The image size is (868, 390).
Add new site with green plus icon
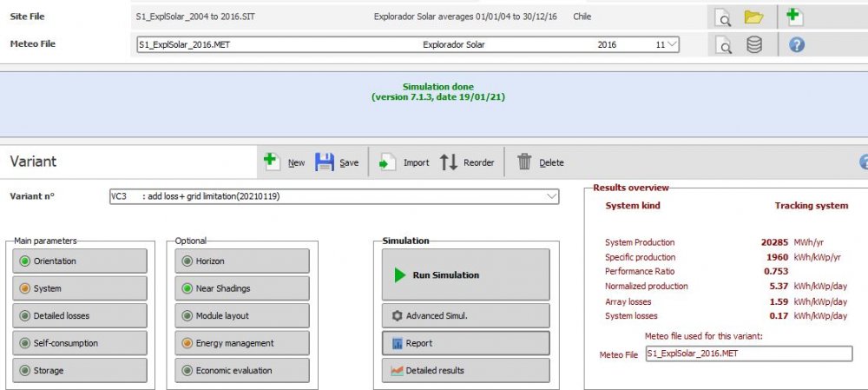pyautogui.click(x=794, y=17)
